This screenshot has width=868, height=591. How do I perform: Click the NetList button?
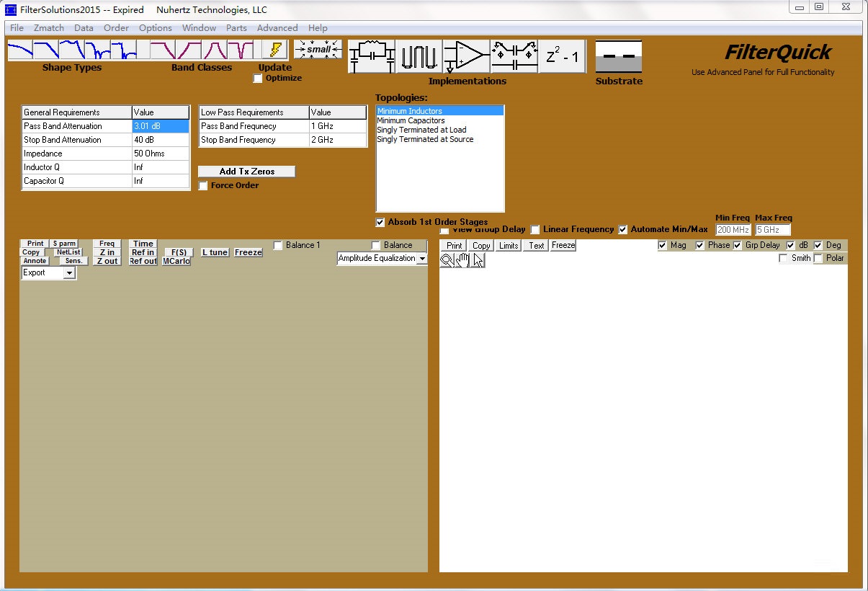pyautogui.click(x=68, y=252)
